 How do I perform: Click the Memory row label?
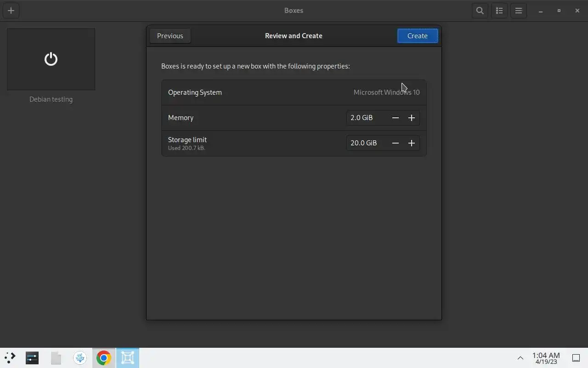click(181, 118)
